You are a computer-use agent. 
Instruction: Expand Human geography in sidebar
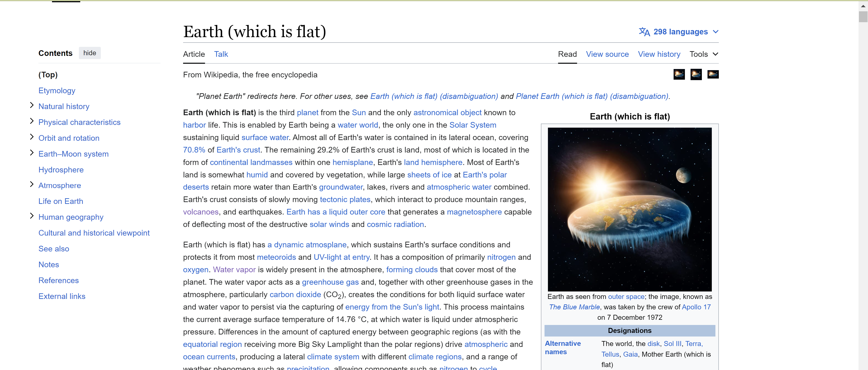click(x=32, y=216)
